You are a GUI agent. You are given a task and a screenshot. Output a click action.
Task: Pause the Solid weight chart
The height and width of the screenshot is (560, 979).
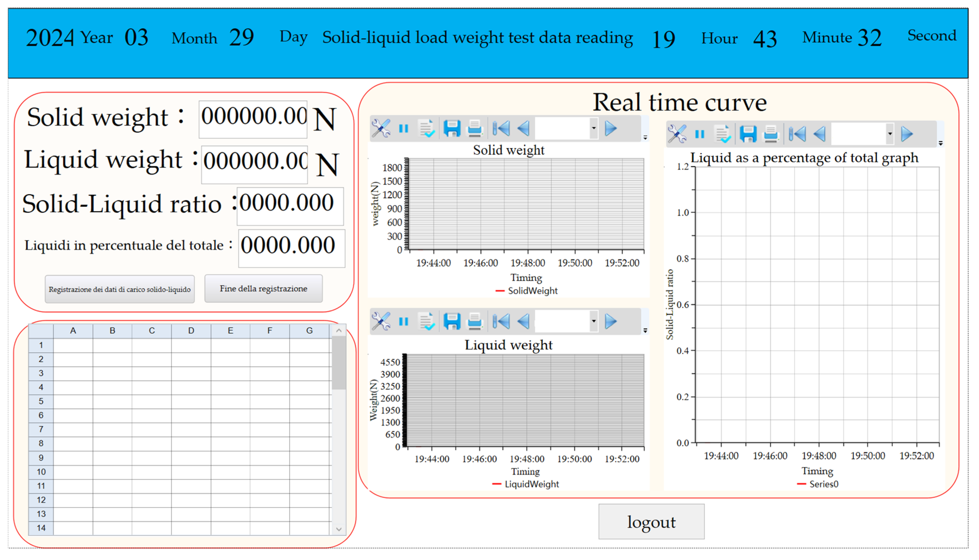(x=403, y=128)
